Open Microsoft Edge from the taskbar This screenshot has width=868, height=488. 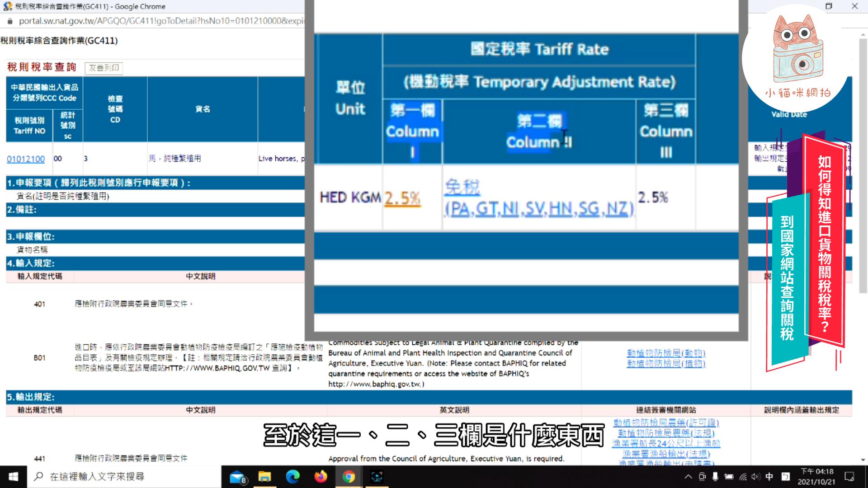[x=293, y=476]
